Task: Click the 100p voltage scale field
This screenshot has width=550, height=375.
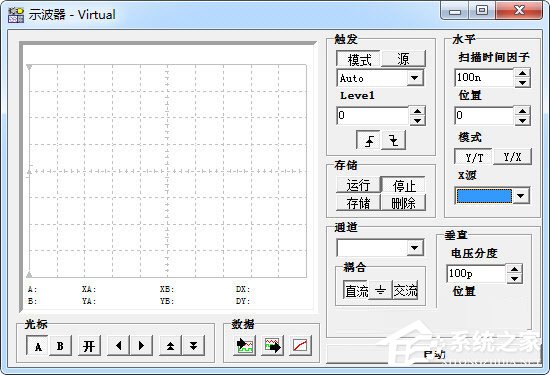Action: pos(476,274)
